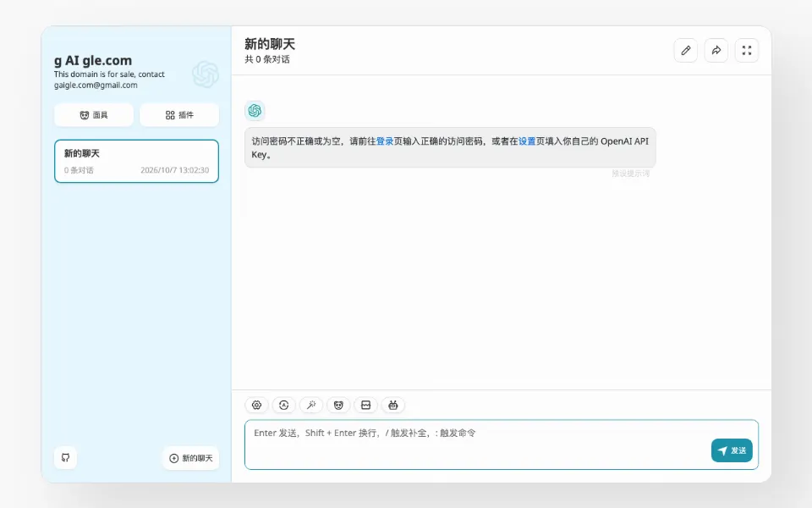This screenshot has height=508, width=812.
Task: Click the 共 0 条对话 subtitle
Action: (x=267, y=59)
